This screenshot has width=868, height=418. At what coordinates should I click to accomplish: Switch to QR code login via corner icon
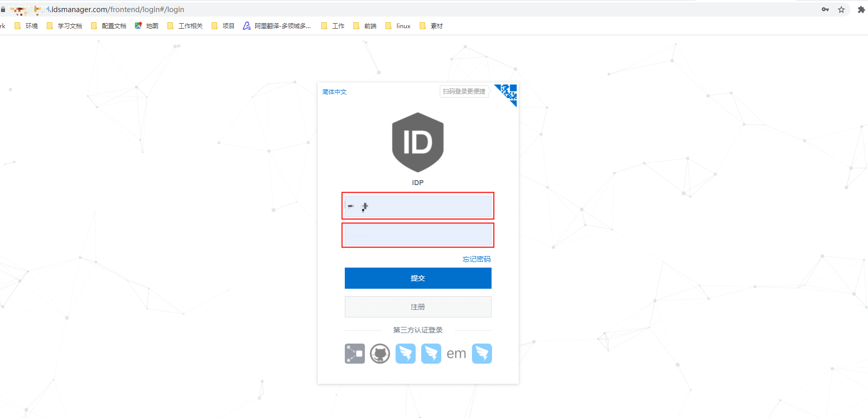(508, 93)
